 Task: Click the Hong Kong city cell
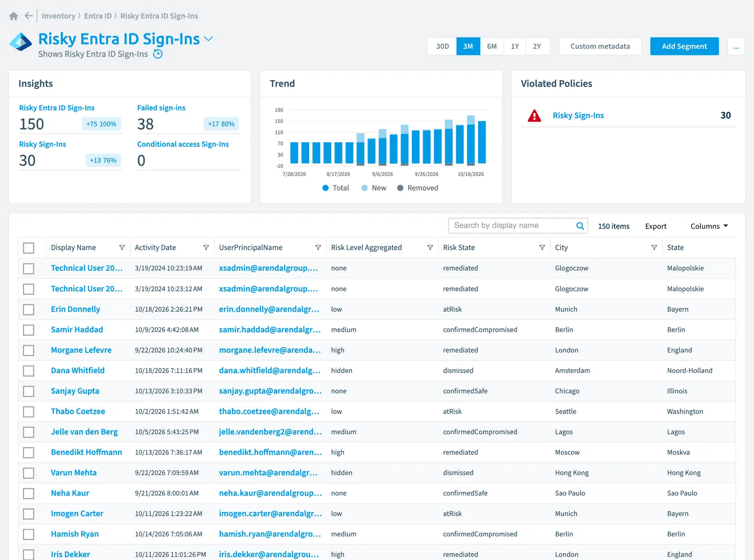coord(572,473)
